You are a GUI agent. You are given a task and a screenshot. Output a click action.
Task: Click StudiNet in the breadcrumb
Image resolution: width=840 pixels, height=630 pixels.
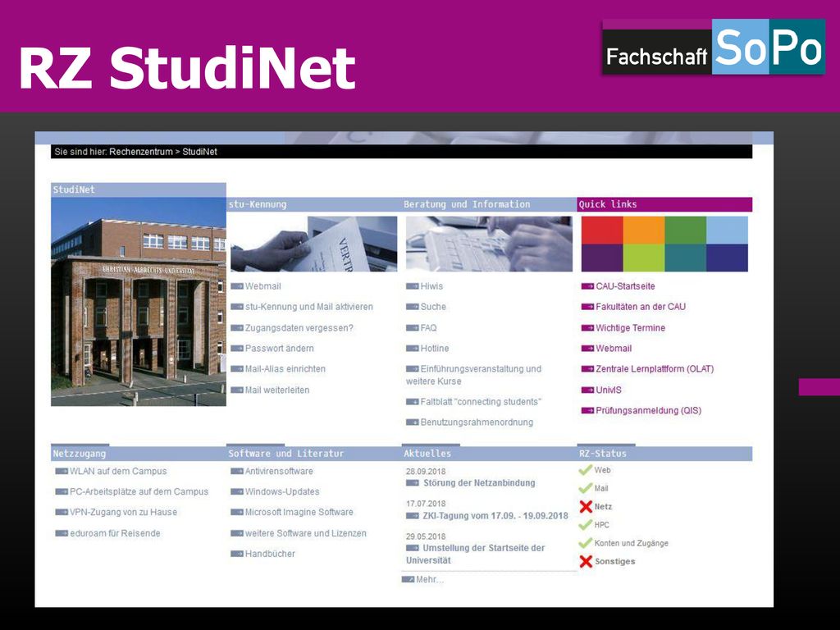point(199,152)
